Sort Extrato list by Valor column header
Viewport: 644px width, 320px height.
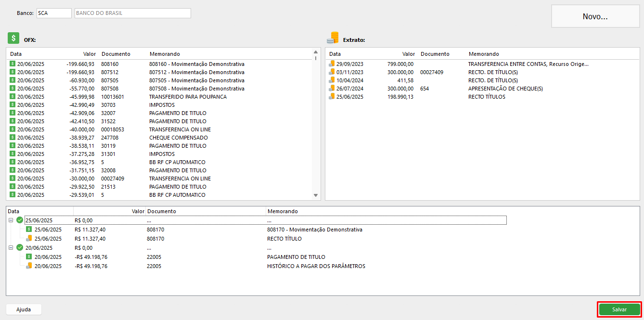click(409, 54)
